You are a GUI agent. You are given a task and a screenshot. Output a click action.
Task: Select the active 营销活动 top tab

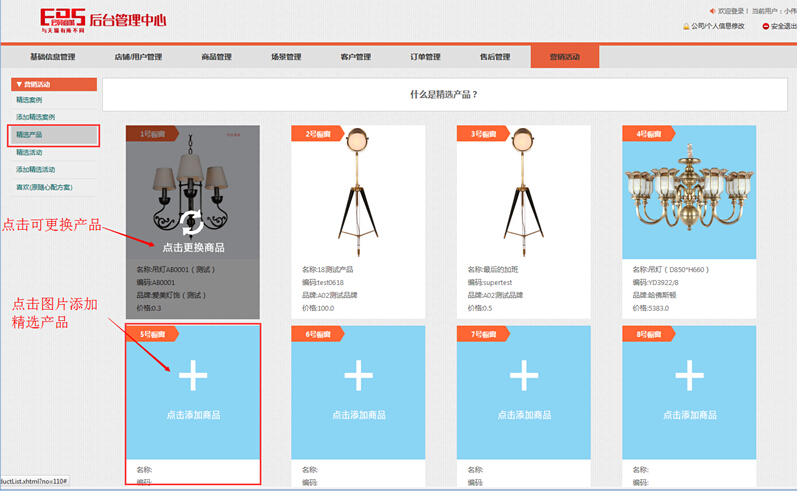(x=565, y=57)
